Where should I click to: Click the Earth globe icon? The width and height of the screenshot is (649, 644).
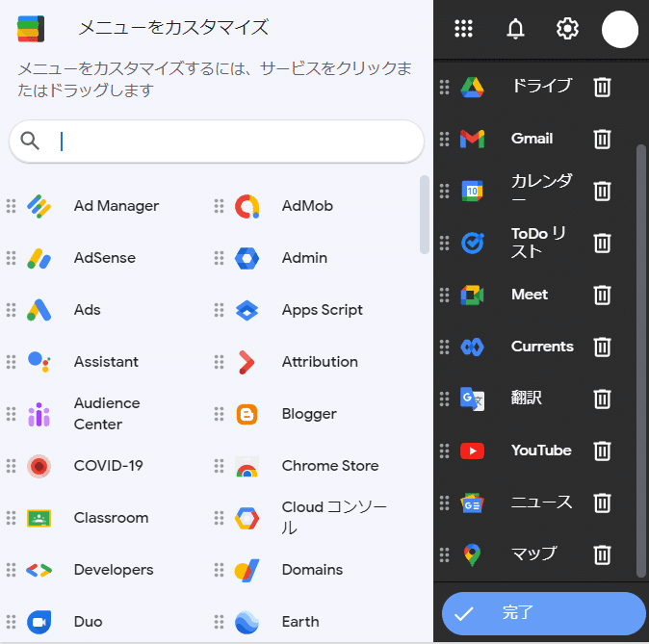click(x=247, y=622)
